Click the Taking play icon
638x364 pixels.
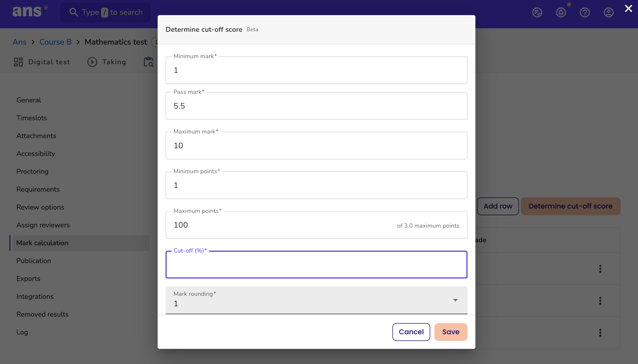point(92,62)
